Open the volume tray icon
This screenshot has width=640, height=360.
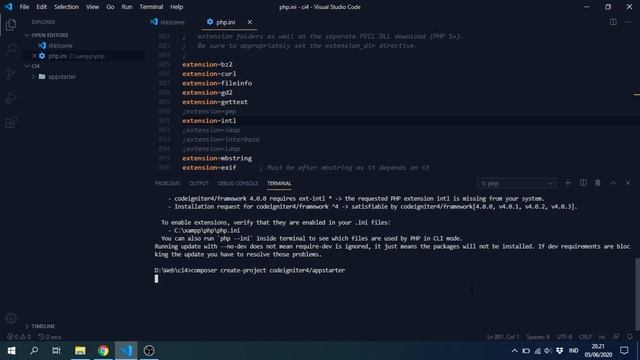548,351
